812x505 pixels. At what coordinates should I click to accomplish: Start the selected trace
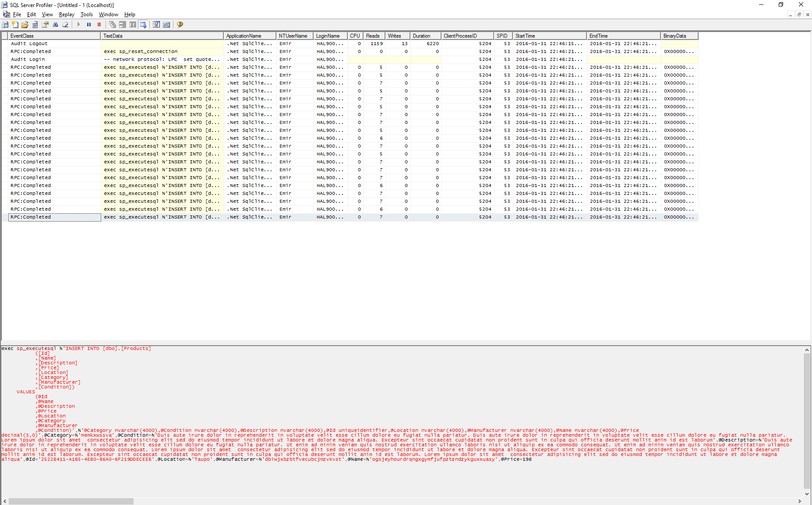click(x=78, y=25)
